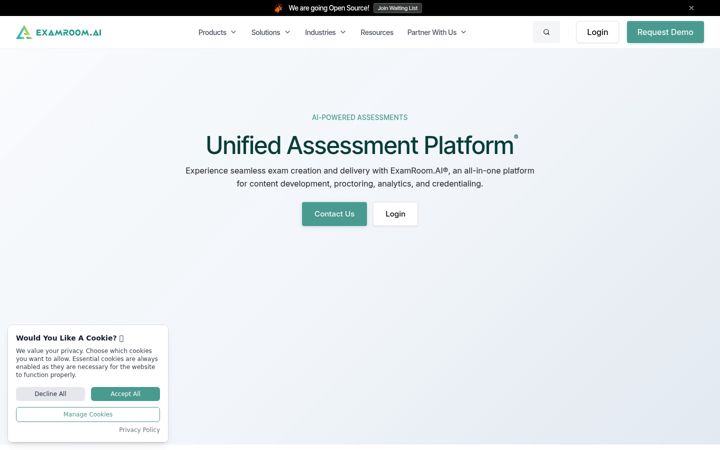Click the 'Unified Assessment Platform' heading
Screen dimensions: 720x450
(x=360, y=146)
